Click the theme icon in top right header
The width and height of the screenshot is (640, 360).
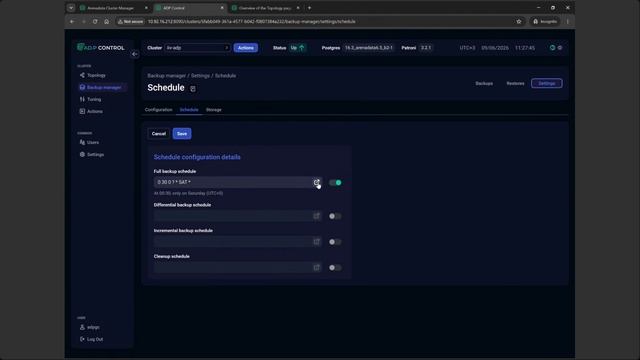(x=552, y=48)
